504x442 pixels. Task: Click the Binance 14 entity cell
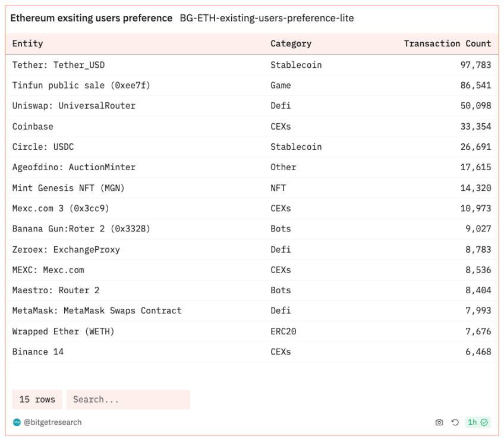[38, 352]
